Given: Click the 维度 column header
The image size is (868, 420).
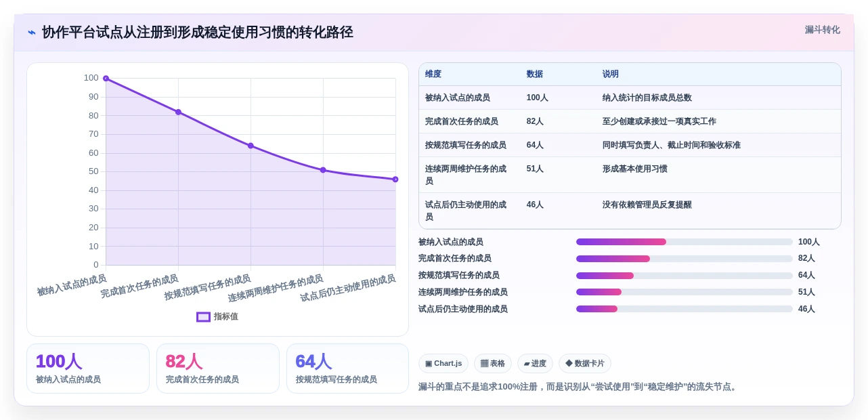Looking at the screenshot, I should point(433,74).
